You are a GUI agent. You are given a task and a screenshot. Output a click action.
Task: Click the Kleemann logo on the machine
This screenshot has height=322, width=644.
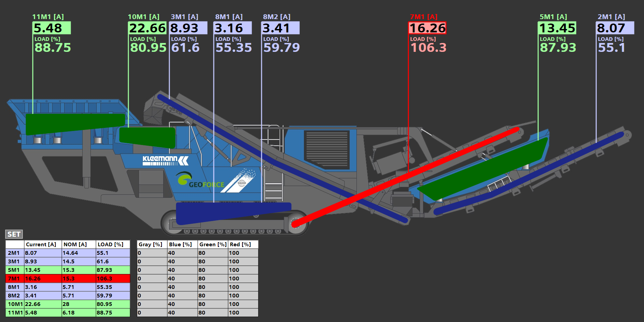pos(165,161)
